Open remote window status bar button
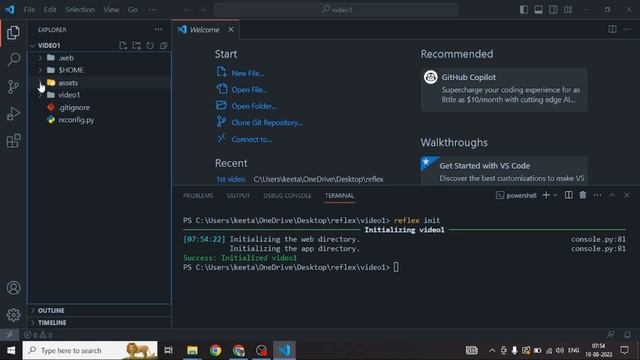The height and width of the screenshot is (360, 640). pos(9,334)
